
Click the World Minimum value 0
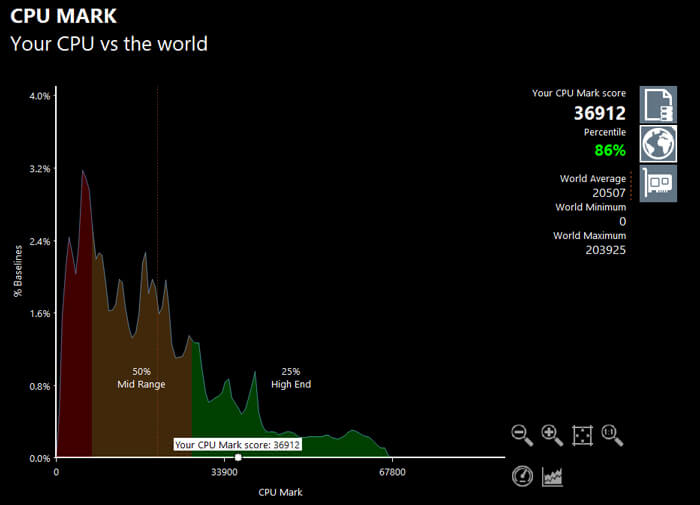(x=623, y=221)
